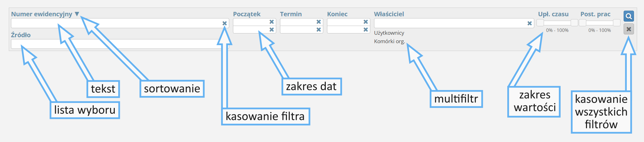Clear the Właściciel filter field
Viewport: 644px width, 142px height.
point(530,23)
